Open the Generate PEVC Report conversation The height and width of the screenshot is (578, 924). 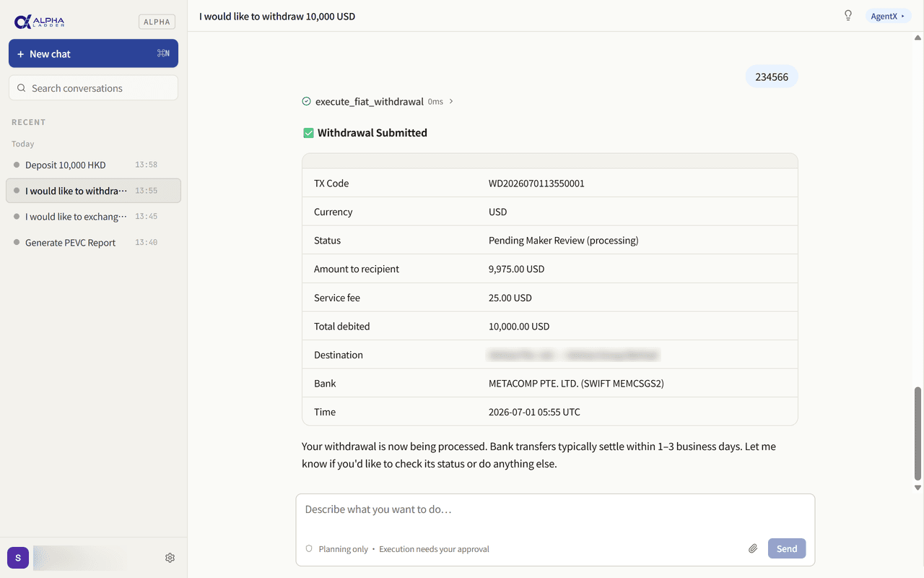(93, 243)
